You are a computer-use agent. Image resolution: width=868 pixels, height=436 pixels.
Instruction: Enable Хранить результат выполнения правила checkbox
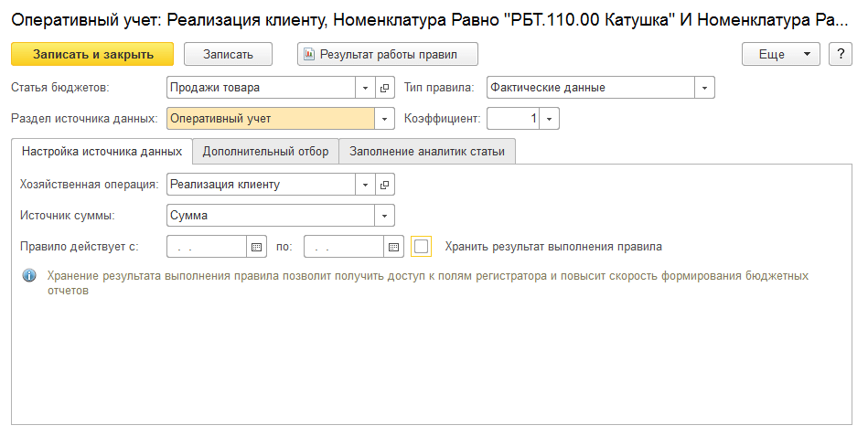pyautogui.click(x=421, y=247)
